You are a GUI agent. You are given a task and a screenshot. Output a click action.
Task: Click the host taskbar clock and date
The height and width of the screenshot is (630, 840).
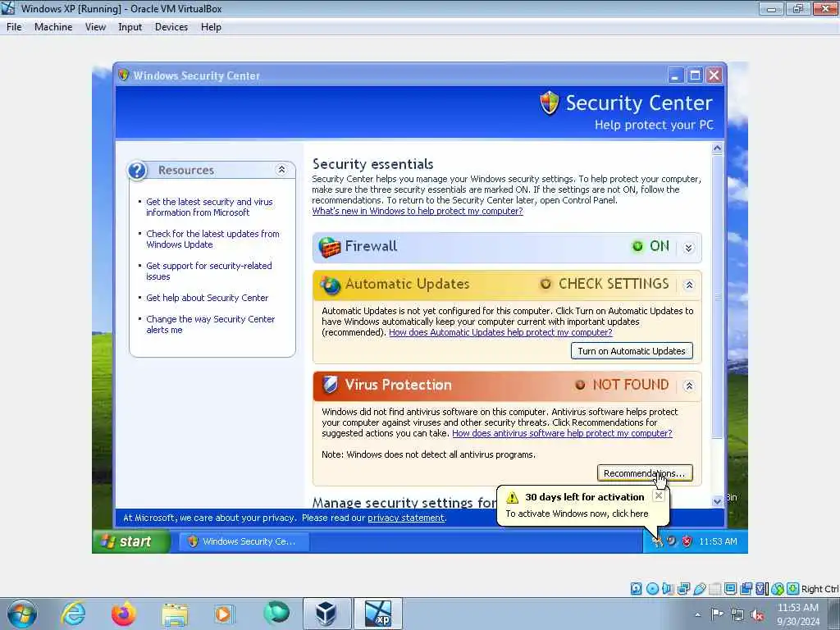click(x=798, y=614)
